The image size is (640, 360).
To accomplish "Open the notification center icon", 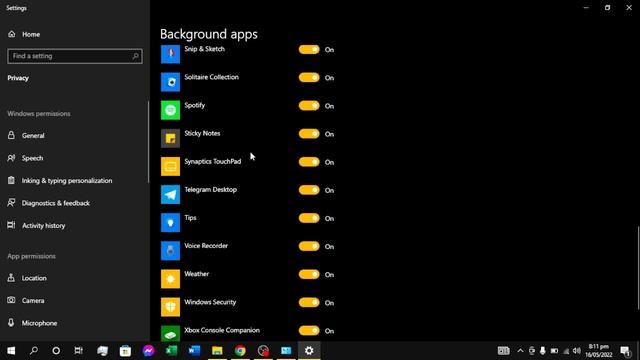I will point(625,351).
